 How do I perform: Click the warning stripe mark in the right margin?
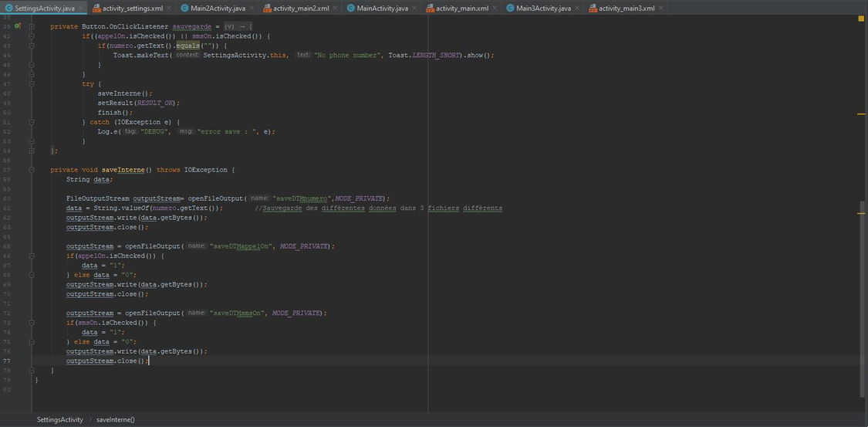(861, 114)
